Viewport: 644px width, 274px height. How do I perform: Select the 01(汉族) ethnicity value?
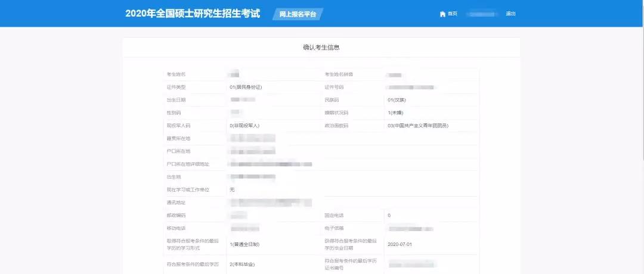397,100
